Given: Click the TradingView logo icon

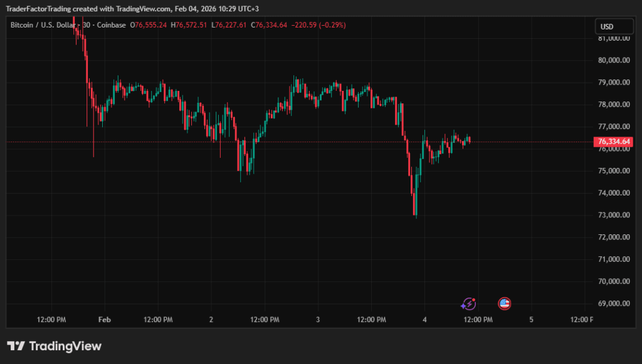Looking at the screenshot, I should point(16,346).
